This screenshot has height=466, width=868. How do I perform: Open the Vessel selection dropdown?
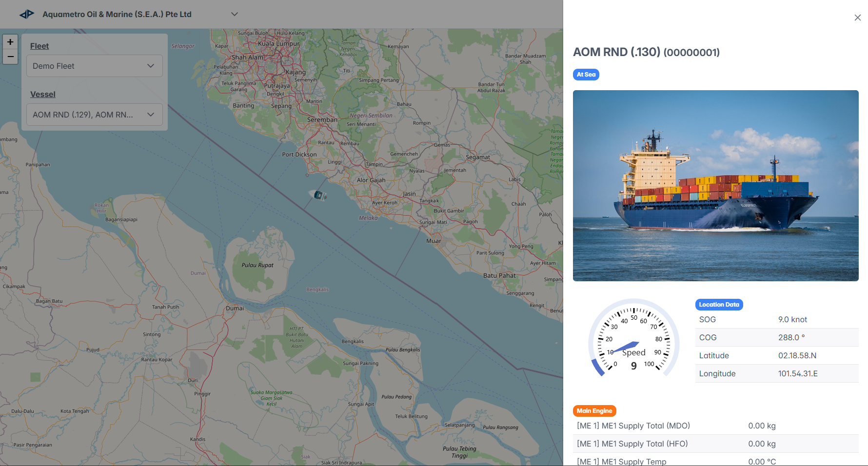pyautogui.click(x=95, y=115)
